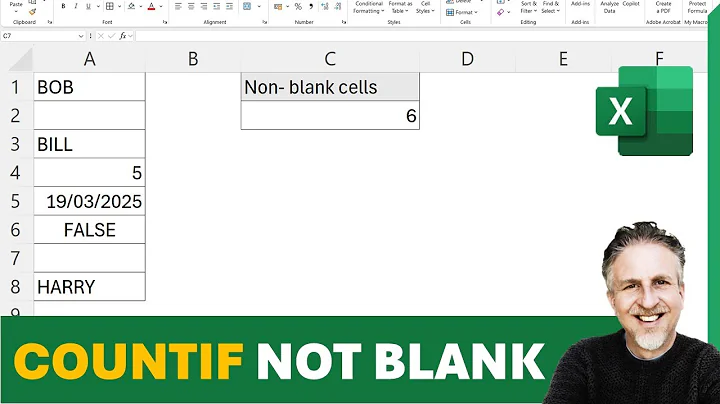Align text right
The image size is (720, 404).
204,6
